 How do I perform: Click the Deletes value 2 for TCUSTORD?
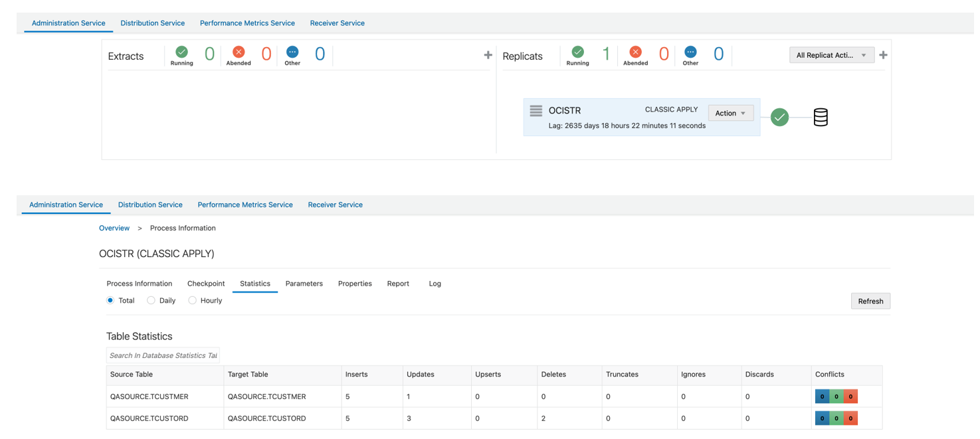543,418
